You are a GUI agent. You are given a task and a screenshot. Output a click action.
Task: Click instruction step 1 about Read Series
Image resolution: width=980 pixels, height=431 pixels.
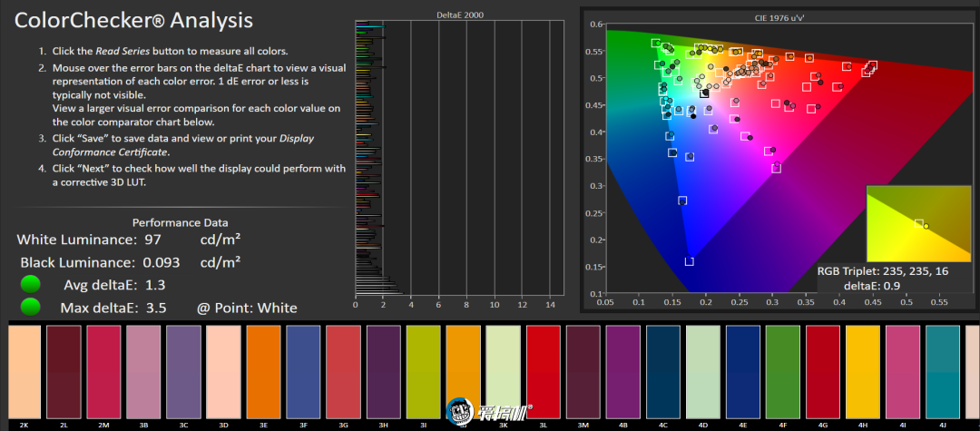[171, 51]
